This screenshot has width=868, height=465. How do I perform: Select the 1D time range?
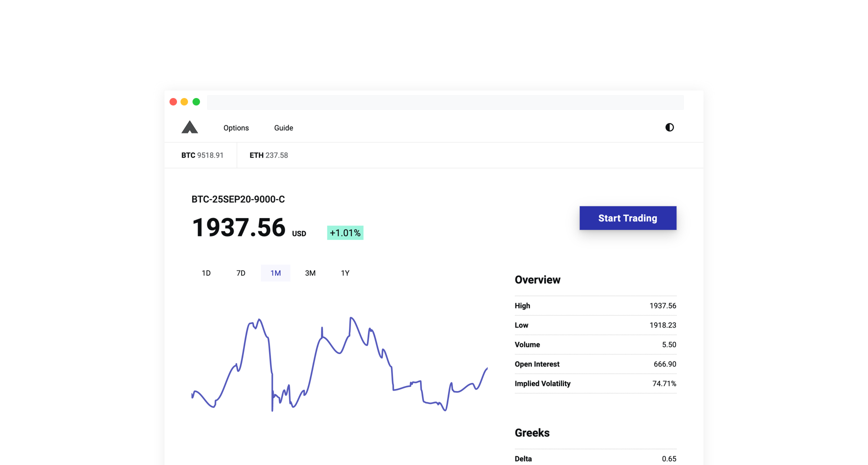[206, 273]
